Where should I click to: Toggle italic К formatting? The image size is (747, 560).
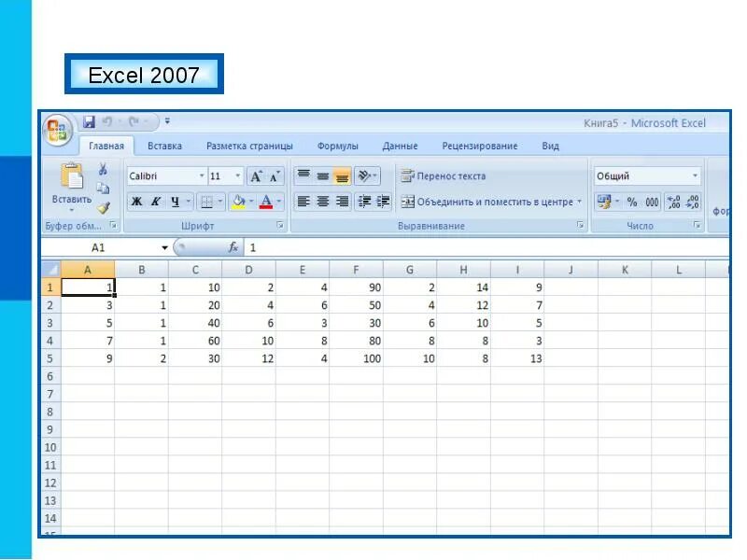(155, 202)
